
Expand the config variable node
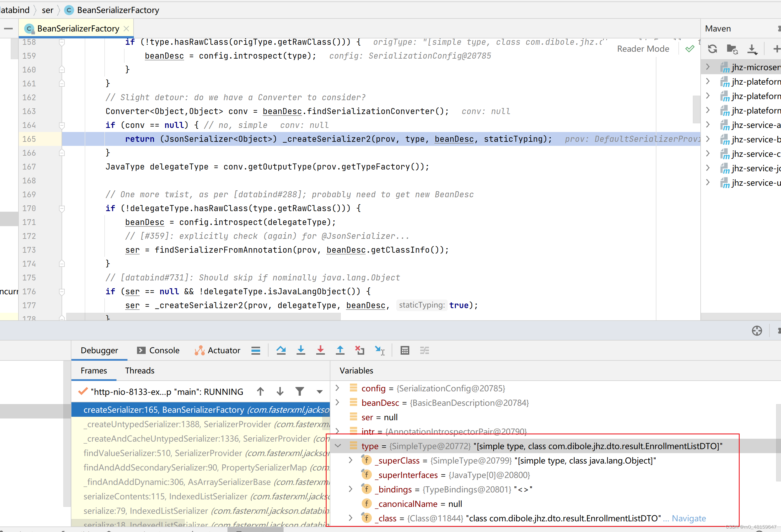[x=337, y=388]
